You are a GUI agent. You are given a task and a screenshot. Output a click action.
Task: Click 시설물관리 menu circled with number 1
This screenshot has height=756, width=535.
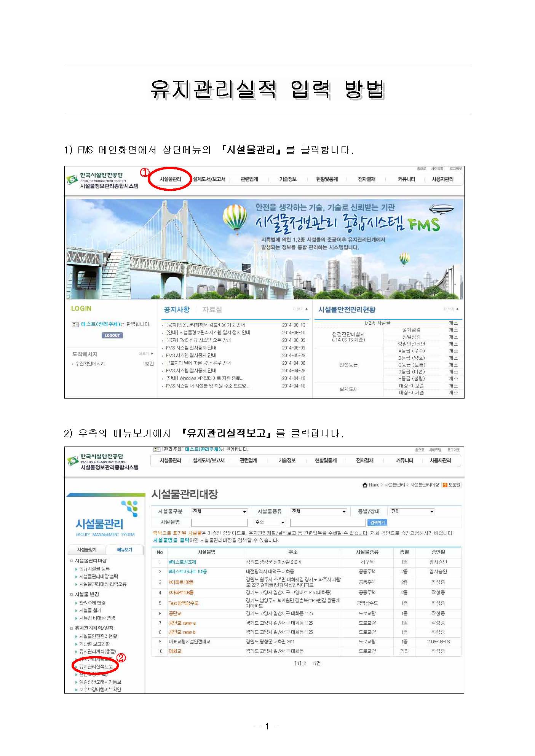pyautogui.click(x=170, y=179)
